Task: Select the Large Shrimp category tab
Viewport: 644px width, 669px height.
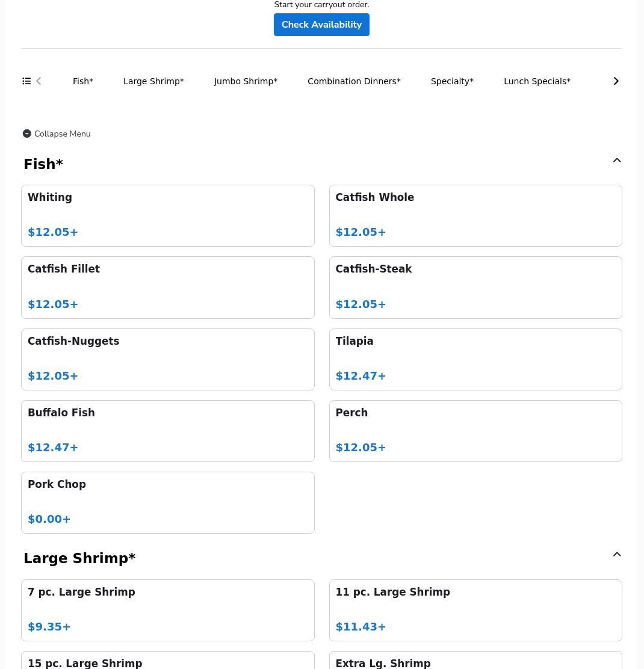Action: (x=153, y=81)
